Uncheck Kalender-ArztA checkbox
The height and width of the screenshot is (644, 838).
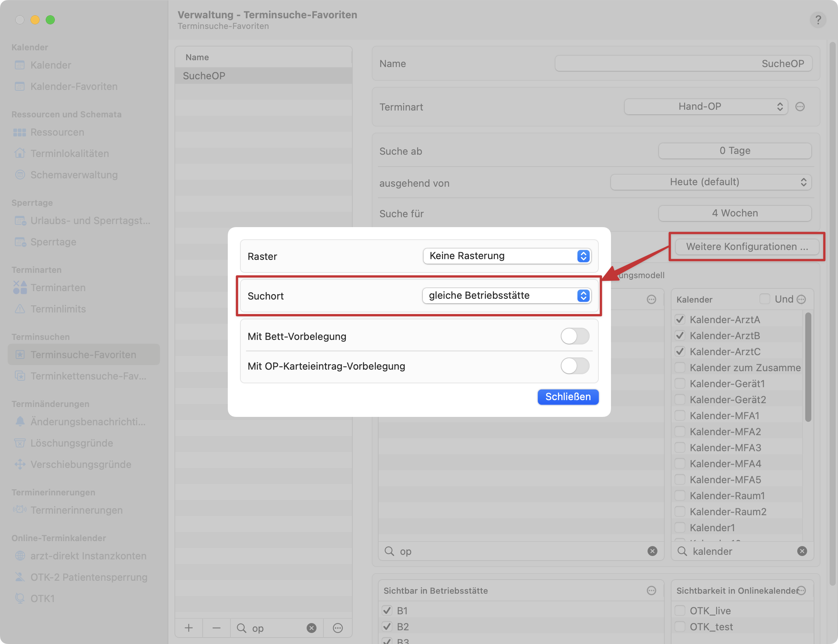680,319
